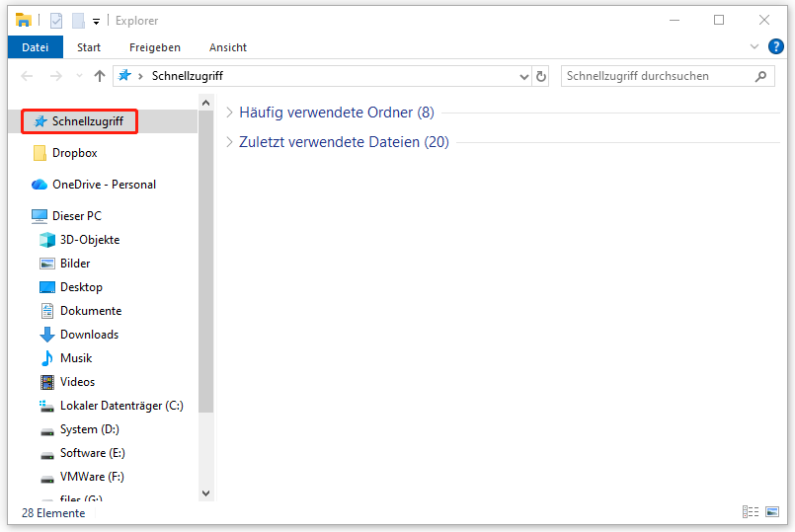Click navigation pane scroll down arrow
This screenshot has height=532, width=795.
(x=205, y=493)
